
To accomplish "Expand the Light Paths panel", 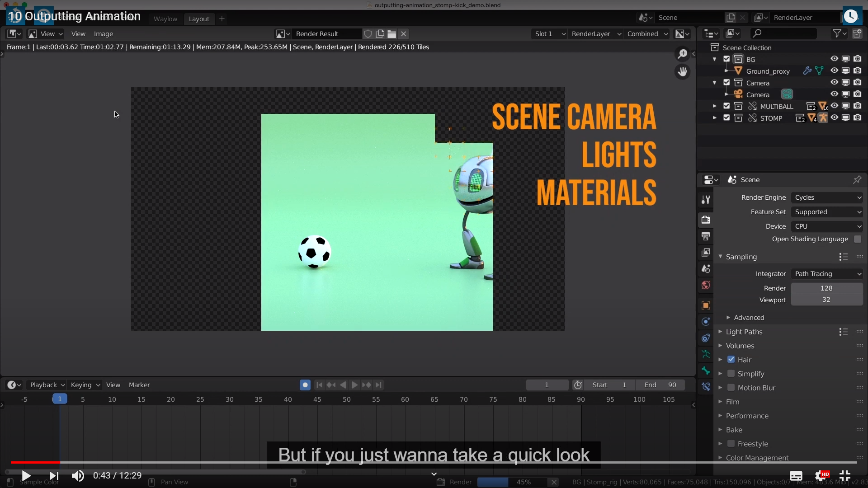I will (744, 332).
